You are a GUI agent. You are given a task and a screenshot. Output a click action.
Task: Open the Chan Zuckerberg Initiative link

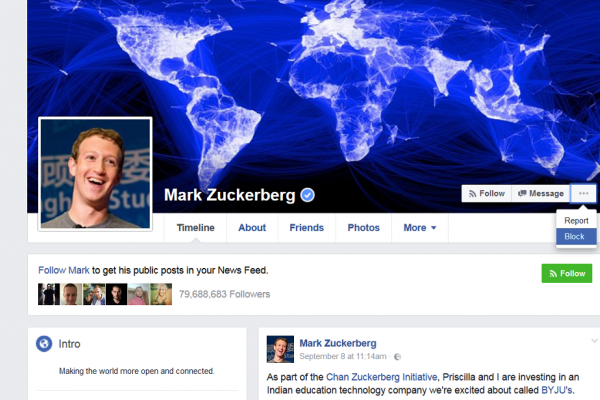381,377
